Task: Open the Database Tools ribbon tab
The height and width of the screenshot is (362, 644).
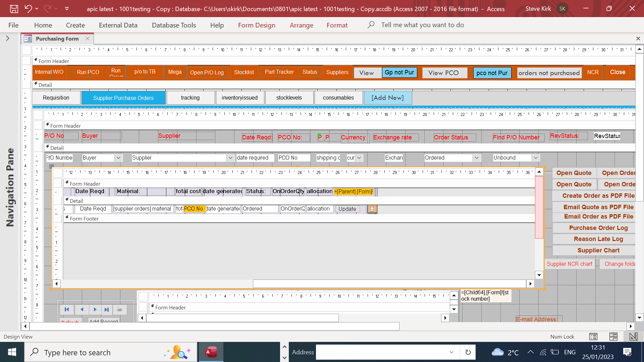Action: pyautogui.click(x=174, y=25)
